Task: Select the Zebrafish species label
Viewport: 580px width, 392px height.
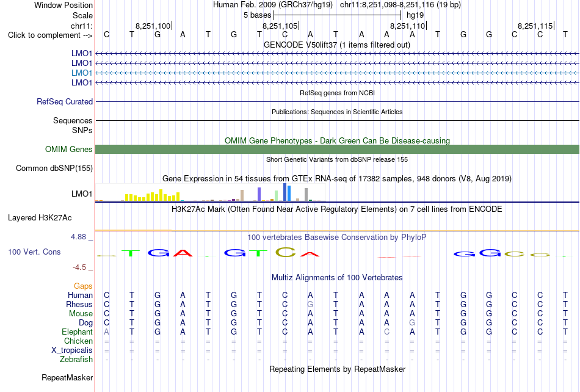Action: [76, 359]
